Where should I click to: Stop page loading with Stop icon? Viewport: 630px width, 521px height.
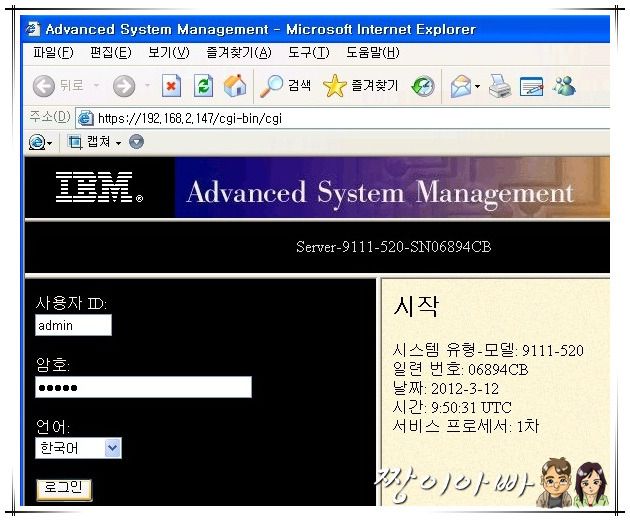pos(171,86)
